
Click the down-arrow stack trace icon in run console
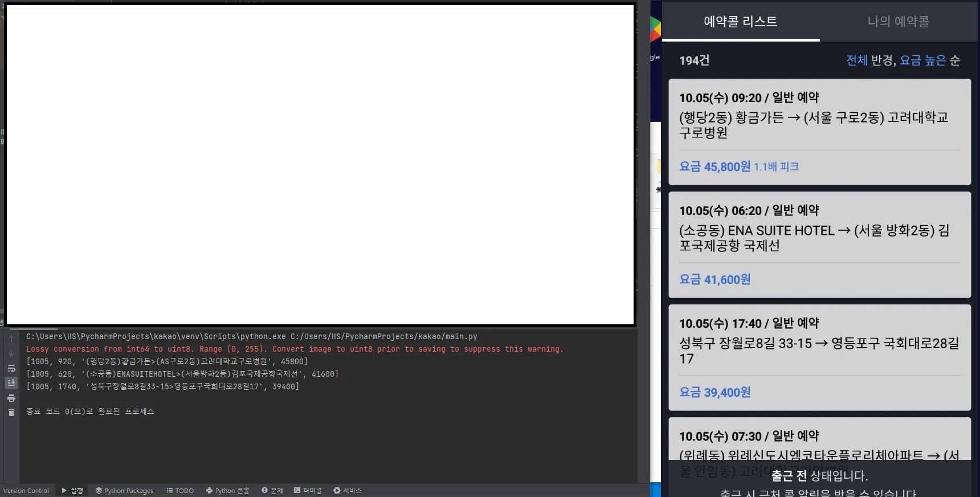(x=11, y=353)
